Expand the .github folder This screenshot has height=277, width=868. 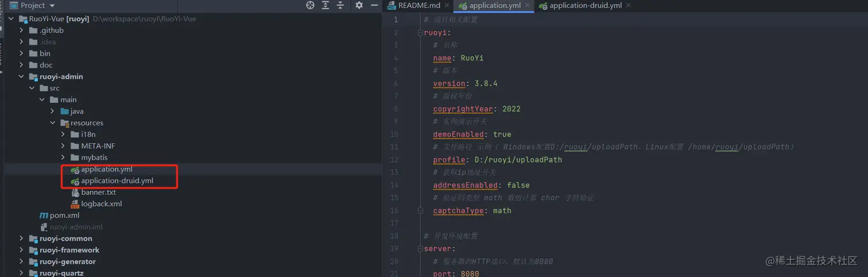click(x=21, y=30)
